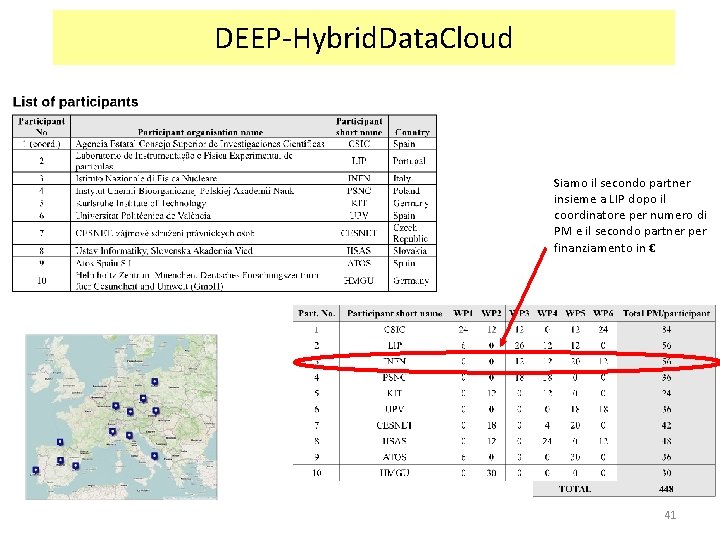Select the WP2 column header

491,314
